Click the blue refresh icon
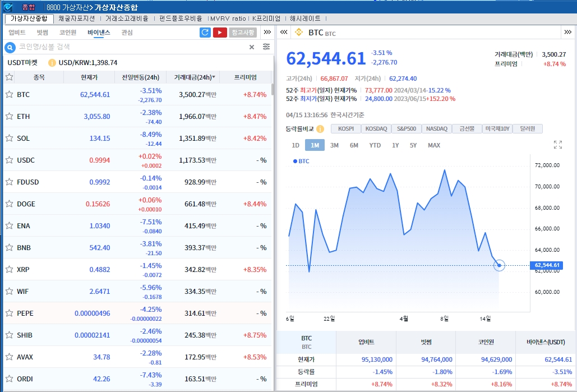This screenshot has width=577, height=392. coord(205,32)
